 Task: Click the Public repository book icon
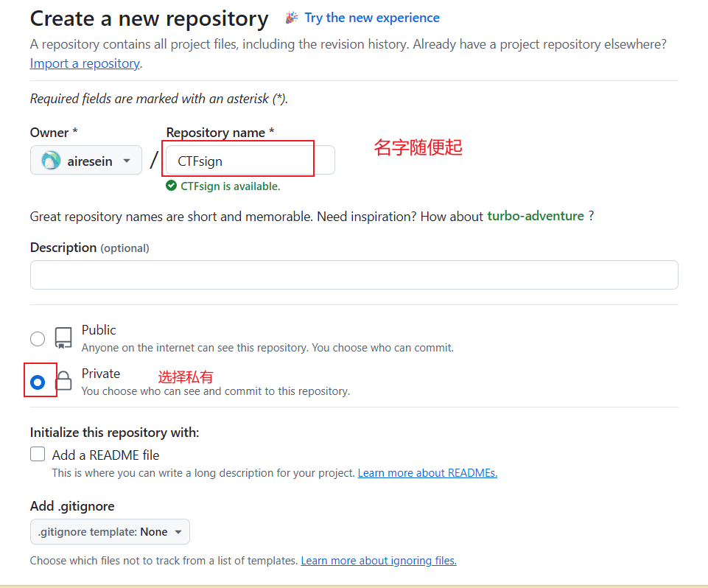tap(63, 338)
